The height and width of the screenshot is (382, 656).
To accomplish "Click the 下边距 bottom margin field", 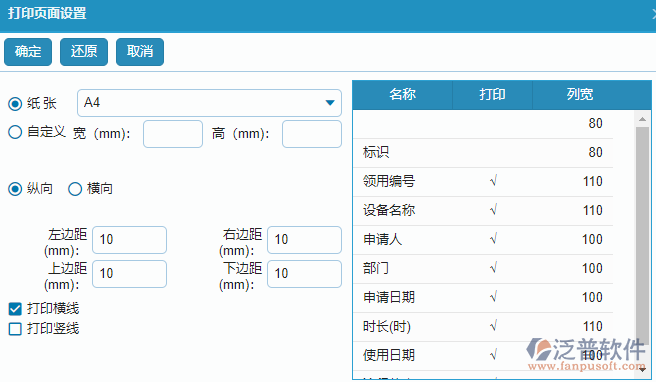I will pos(304,274).
